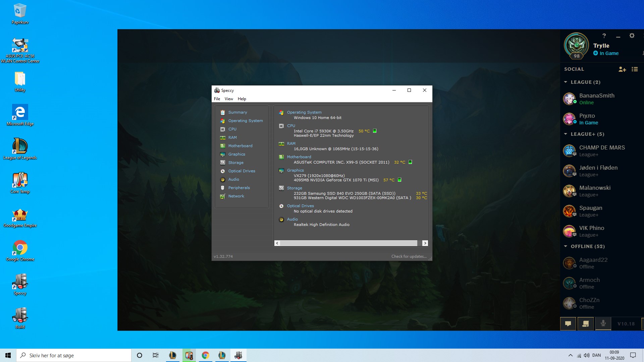Open League client help question mark
Image resolution: width=644 pixels, height=362 pixels.
point(604,36)
